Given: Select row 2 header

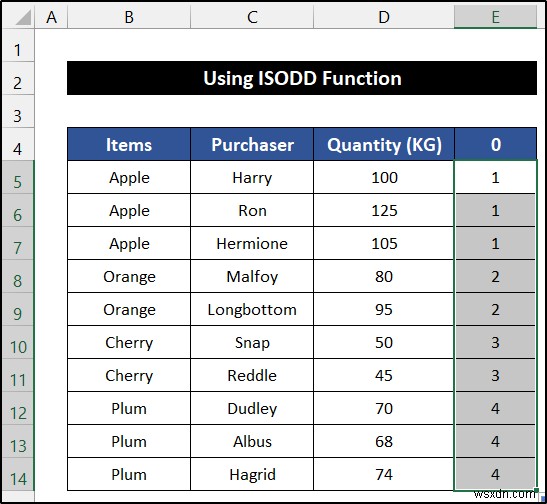Looking at the screenshot, I should click(17, 78).
